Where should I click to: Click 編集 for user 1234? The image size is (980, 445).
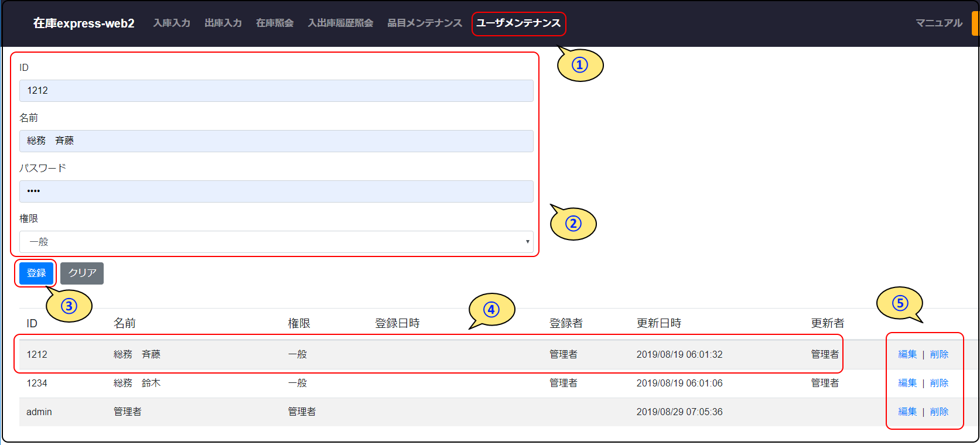907,383
